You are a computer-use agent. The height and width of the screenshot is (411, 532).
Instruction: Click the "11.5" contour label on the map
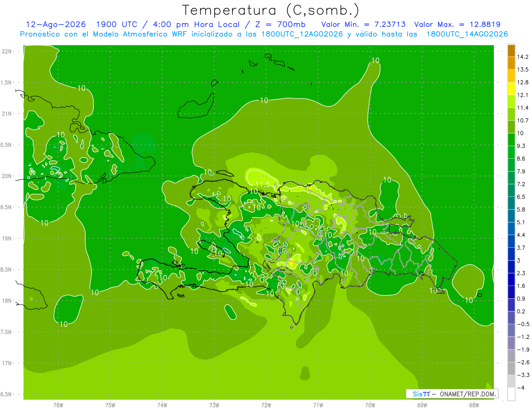point(263,184)
